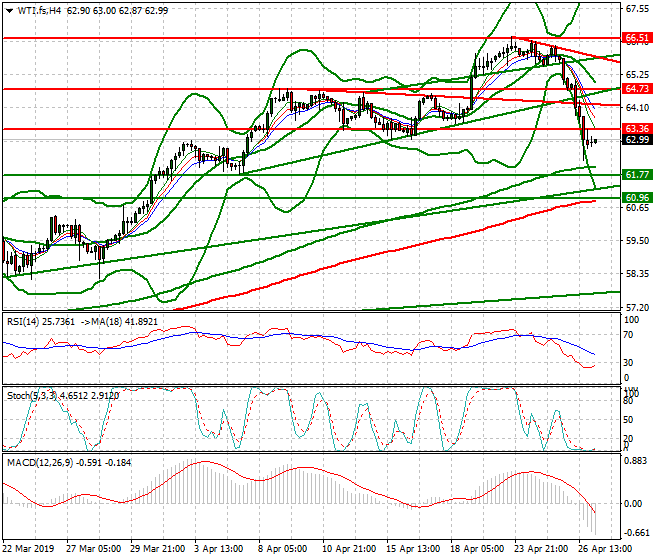Viewport: 660px width, 560px height.
Task: Click the 15 Apr 13:00 time label
Action: [x=413, y=549]
